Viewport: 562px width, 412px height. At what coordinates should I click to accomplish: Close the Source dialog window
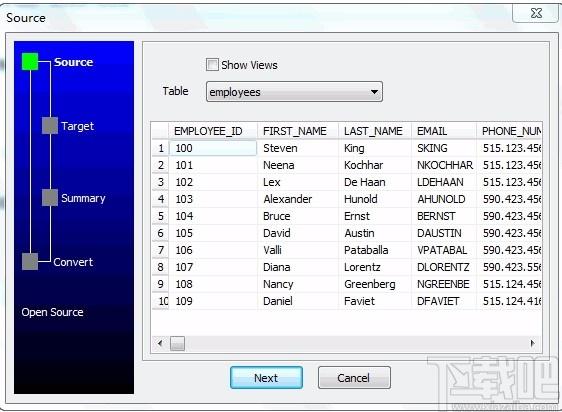pyautogui.click(x=536, y=13)
